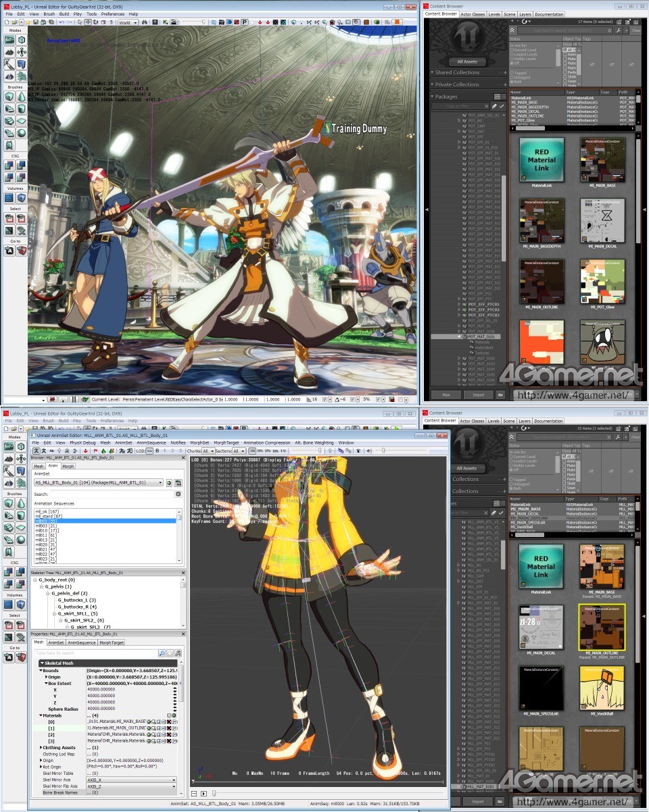Choose the Cube brush in the upper Unreal Editor
The width and height of the screenshot is (649, 812).
[x=9, y=97]
